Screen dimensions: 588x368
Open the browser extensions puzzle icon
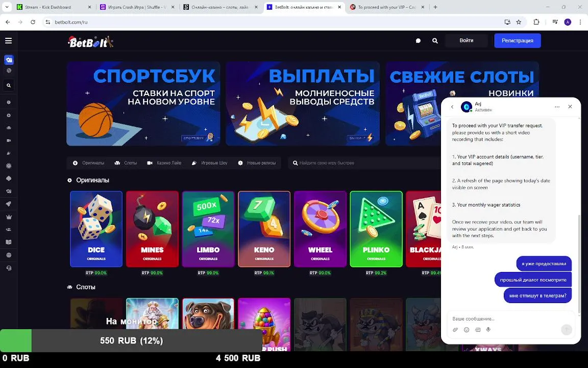click(x=536, y=22)
